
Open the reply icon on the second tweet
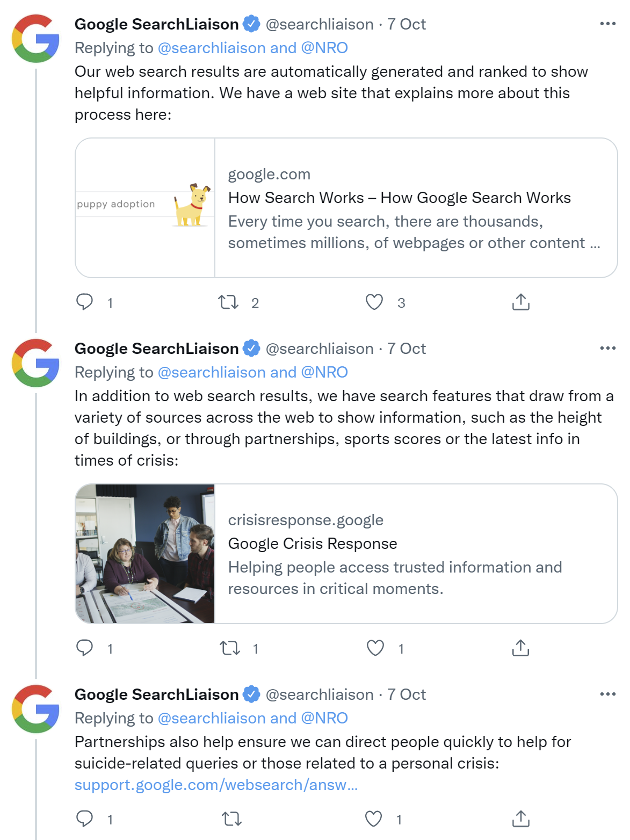[x=86, y=649]
